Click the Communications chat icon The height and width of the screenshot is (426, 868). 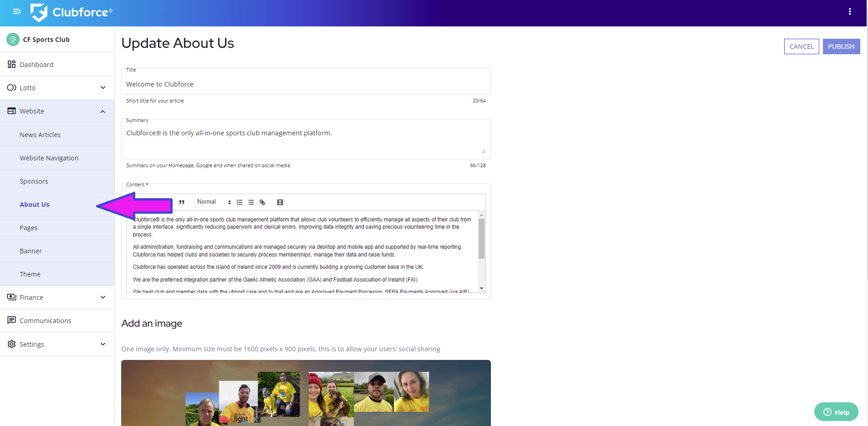[11, 320]
